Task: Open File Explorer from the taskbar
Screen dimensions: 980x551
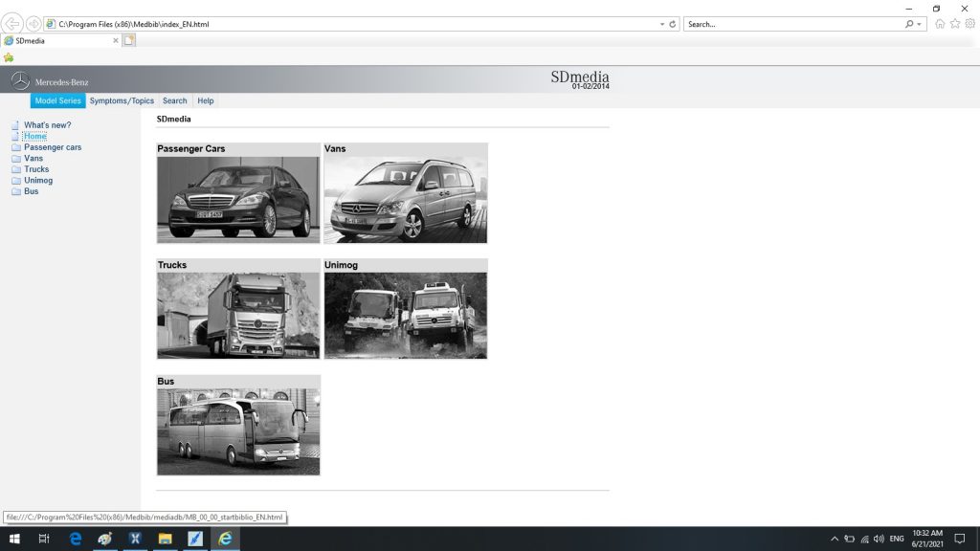Action: [165, 540]
